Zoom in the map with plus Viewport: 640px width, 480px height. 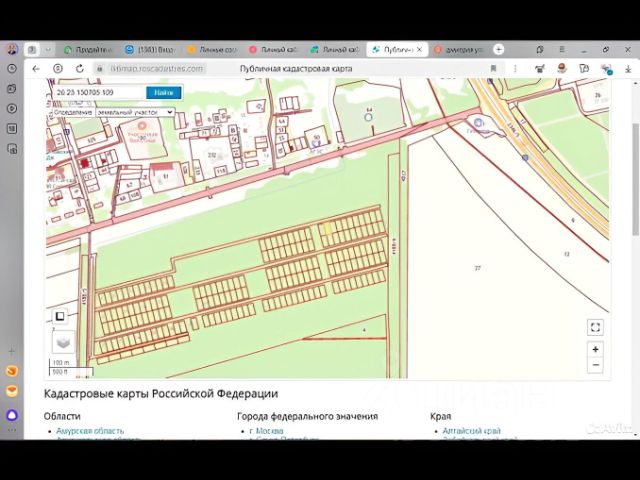click(x=595, y=349)
